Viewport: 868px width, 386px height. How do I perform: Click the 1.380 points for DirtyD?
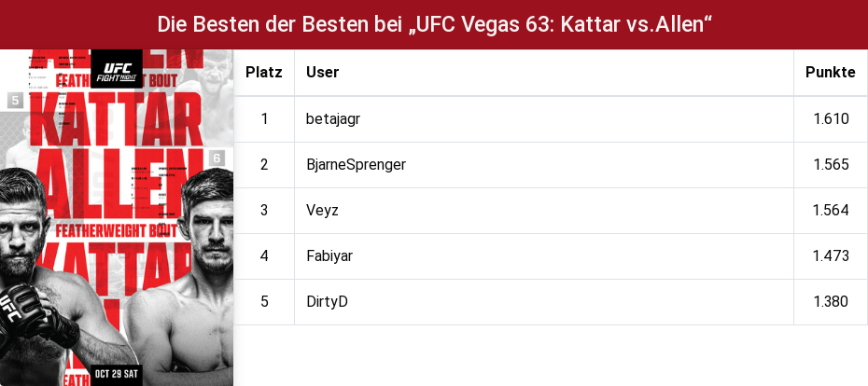[x=831, y=302]
